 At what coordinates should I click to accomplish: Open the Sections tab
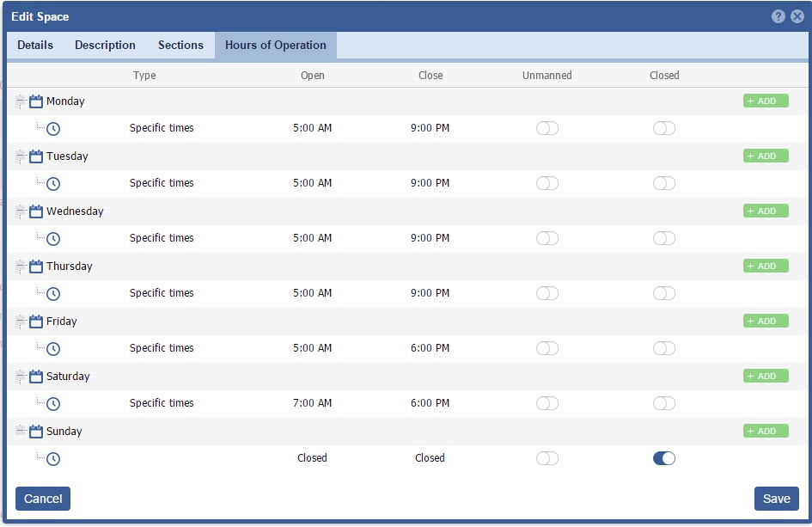180,46
